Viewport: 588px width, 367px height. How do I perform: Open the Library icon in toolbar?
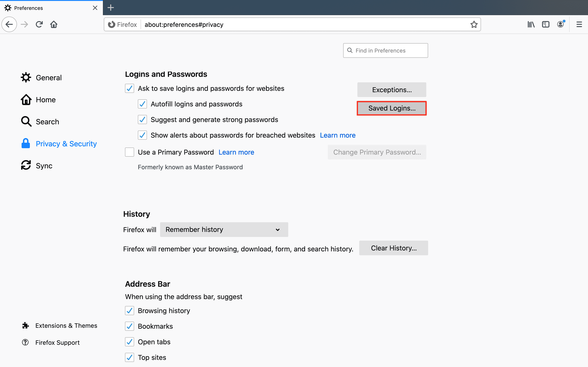click(x=531, y=24)
